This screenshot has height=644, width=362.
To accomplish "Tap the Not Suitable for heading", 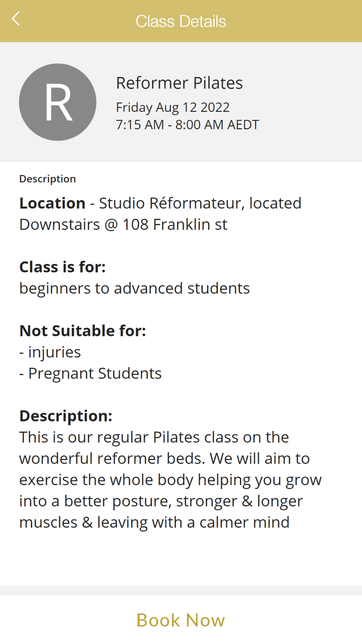I will (83, 331).
